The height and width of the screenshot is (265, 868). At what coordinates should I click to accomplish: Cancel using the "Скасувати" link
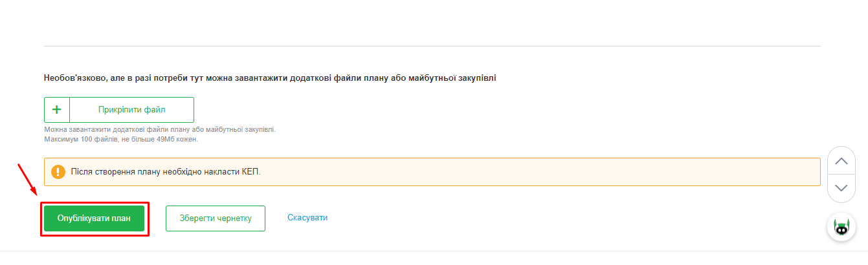coord(307,218)
